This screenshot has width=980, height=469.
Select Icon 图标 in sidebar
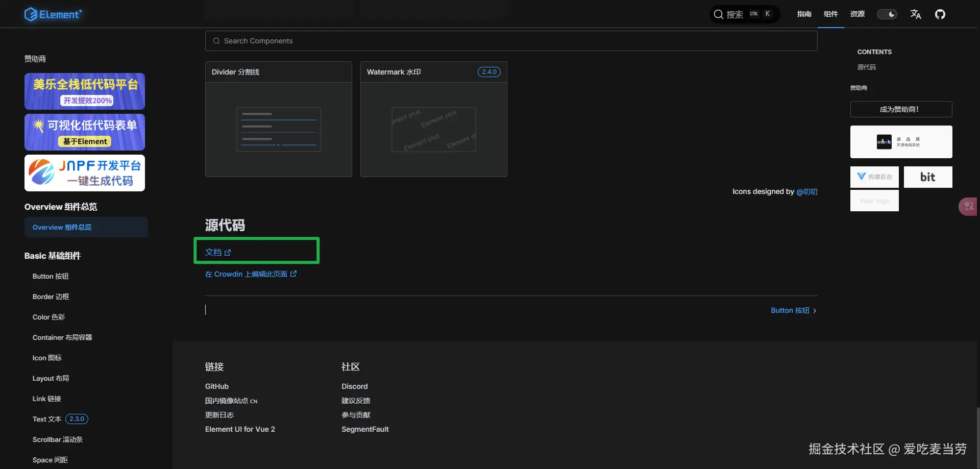tap(47, 358)
